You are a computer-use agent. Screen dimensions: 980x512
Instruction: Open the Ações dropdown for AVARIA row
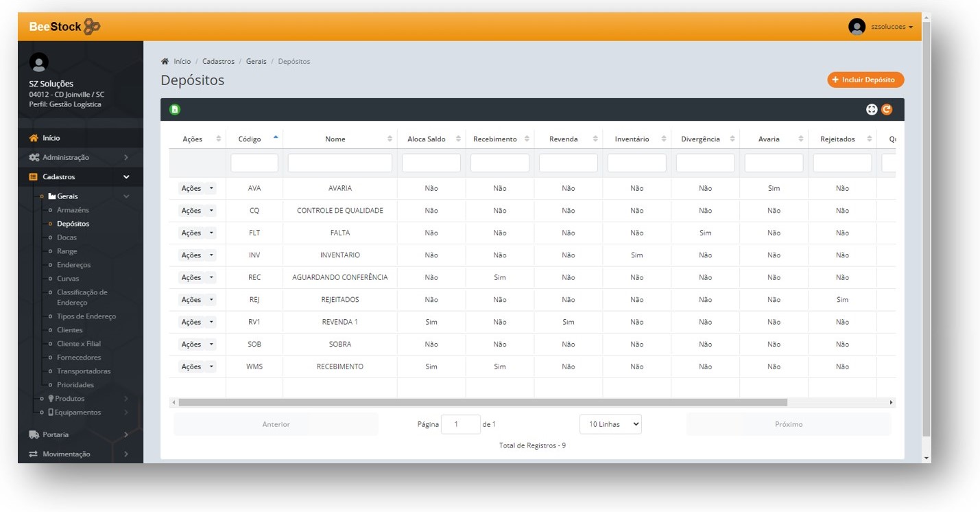[197, 189]
